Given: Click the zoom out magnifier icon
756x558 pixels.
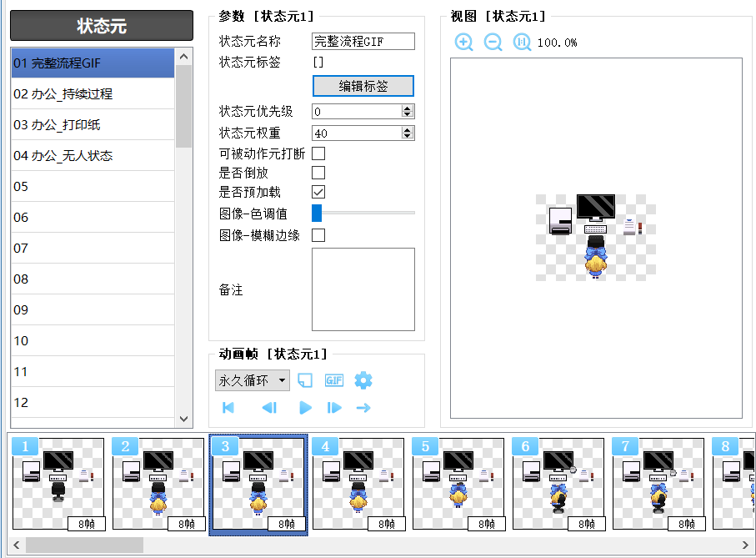Looking at the screenshot, I should 493,43.
